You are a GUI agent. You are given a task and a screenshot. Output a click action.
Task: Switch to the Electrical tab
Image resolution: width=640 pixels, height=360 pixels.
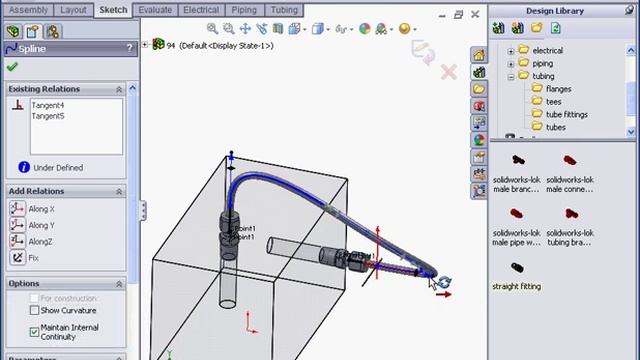coord(201,10)
